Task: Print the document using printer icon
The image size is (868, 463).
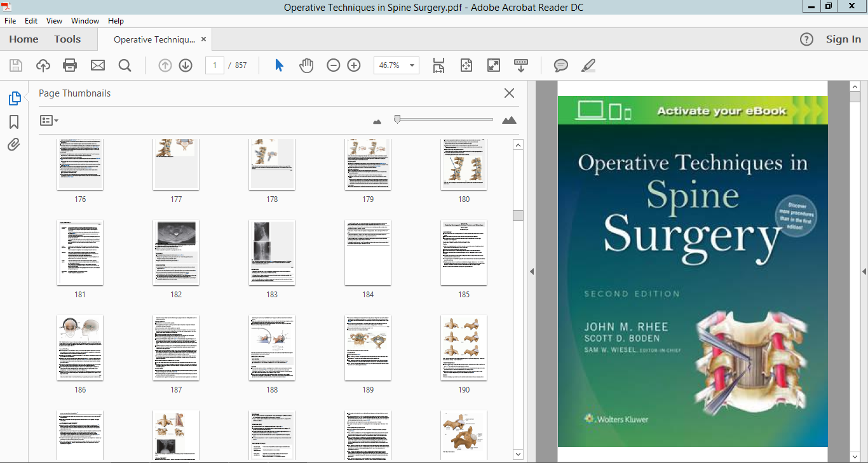Action: click(70, 65)
